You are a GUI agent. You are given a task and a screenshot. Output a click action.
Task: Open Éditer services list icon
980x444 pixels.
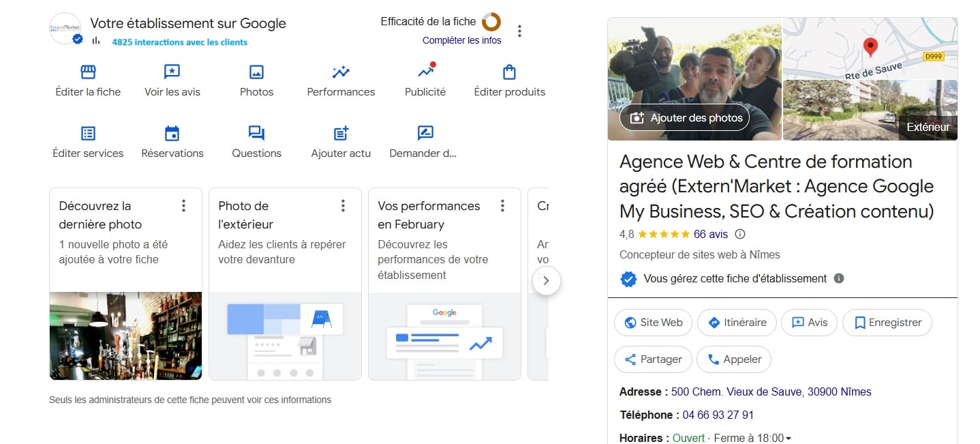pyautogui.click(x=88, y=133)
